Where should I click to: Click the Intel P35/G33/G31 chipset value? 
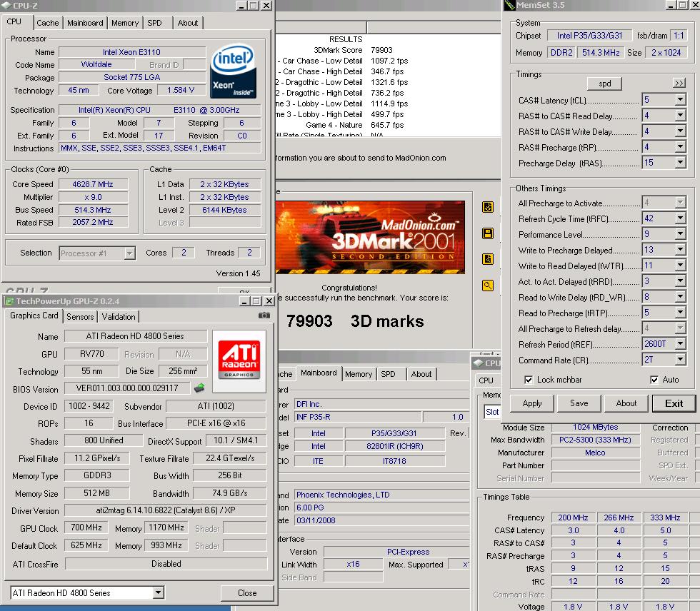[589, 35]
